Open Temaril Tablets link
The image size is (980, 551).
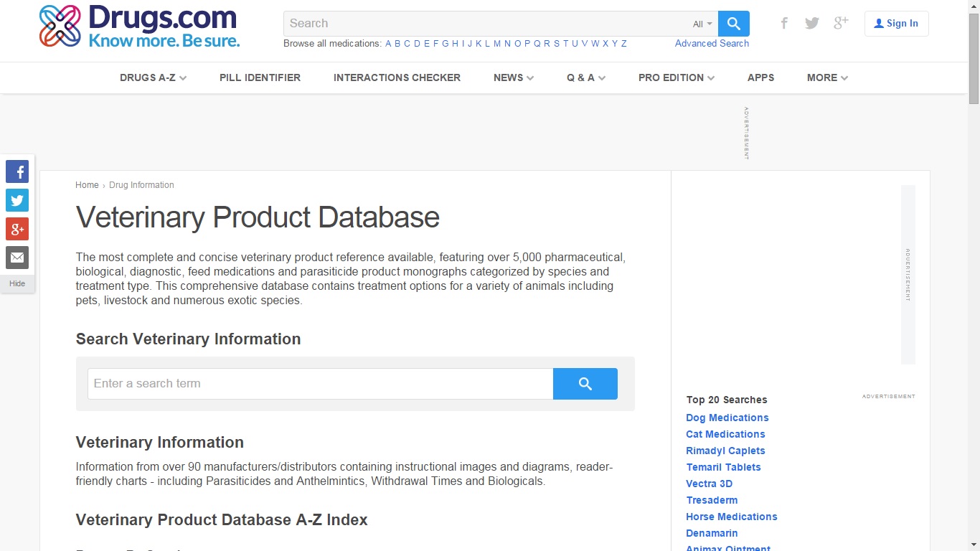(723, 467)
